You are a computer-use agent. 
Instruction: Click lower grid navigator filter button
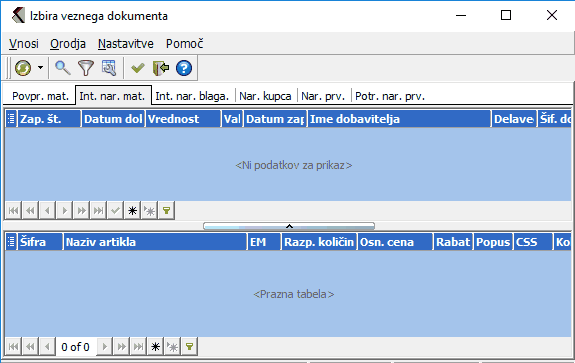click(189, 346)
